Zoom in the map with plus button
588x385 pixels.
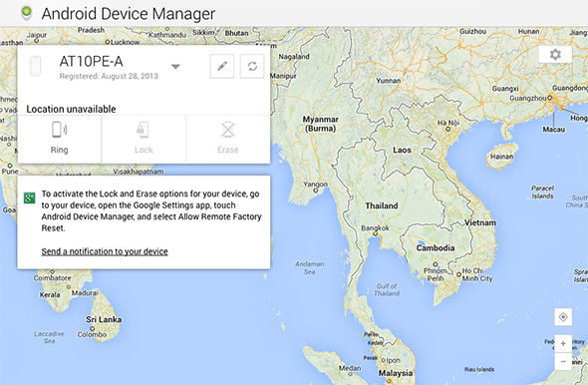[x=563, y=343]
